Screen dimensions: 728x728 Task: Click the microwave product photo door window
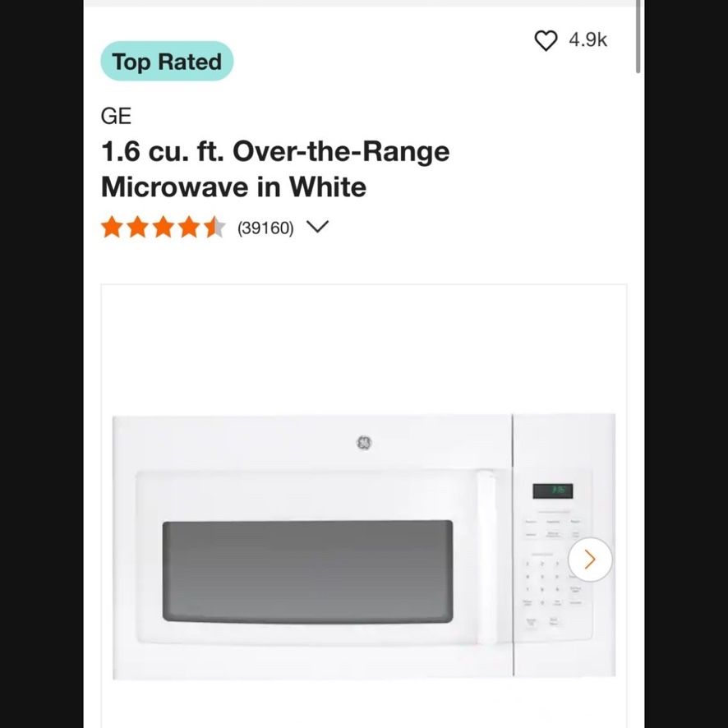pos(307,572)
